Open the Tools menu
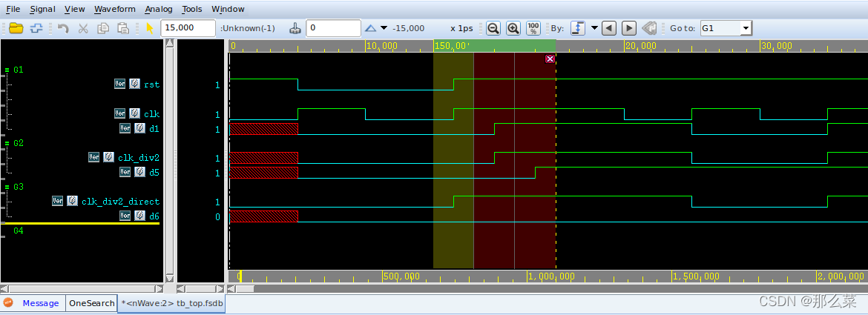The height and width of the screenshot is (315, 868). 192,9
